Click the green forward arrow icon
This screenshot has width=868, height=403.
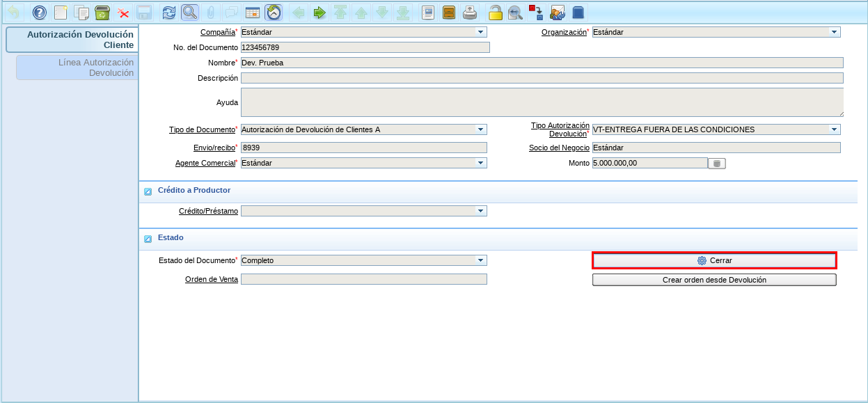pos(319,13)
